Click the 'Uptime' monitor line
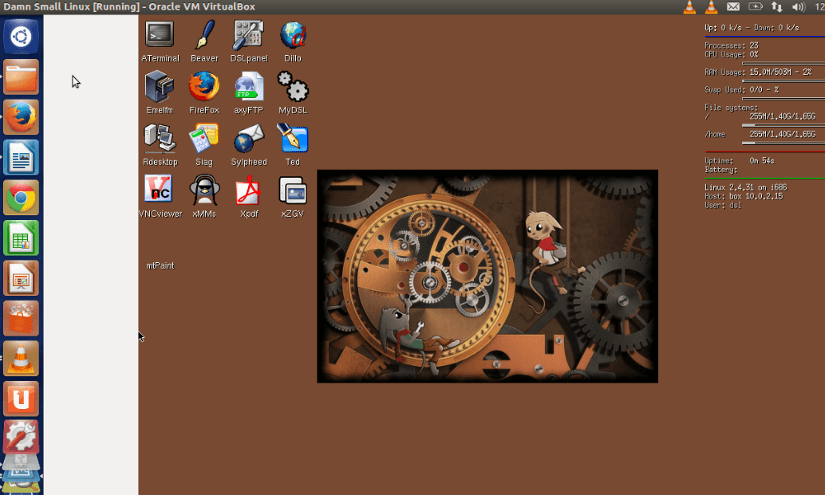The height and width of the screenshot is (495, 825). pos(739,161)
